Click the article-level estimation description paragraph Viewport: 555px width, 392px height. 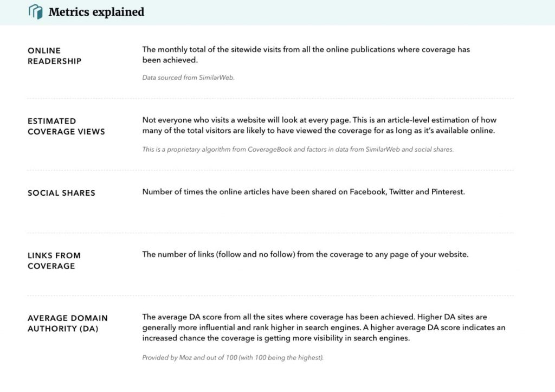click(319, 125)
